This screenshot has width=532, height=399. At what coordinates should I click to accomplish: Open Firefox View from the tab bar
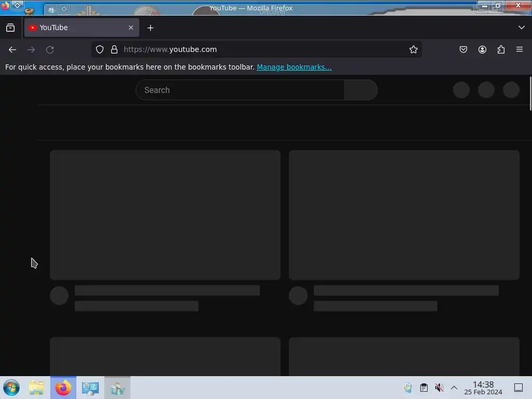pyautogui.click(x=10, y=28)
